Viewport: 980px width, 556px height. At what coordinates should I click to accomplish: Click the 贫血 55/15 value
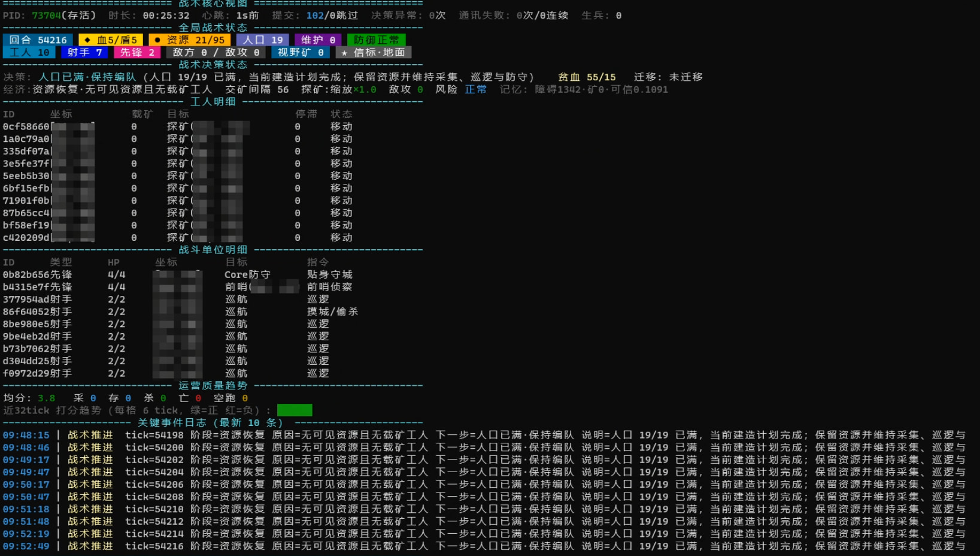(587, 77)
